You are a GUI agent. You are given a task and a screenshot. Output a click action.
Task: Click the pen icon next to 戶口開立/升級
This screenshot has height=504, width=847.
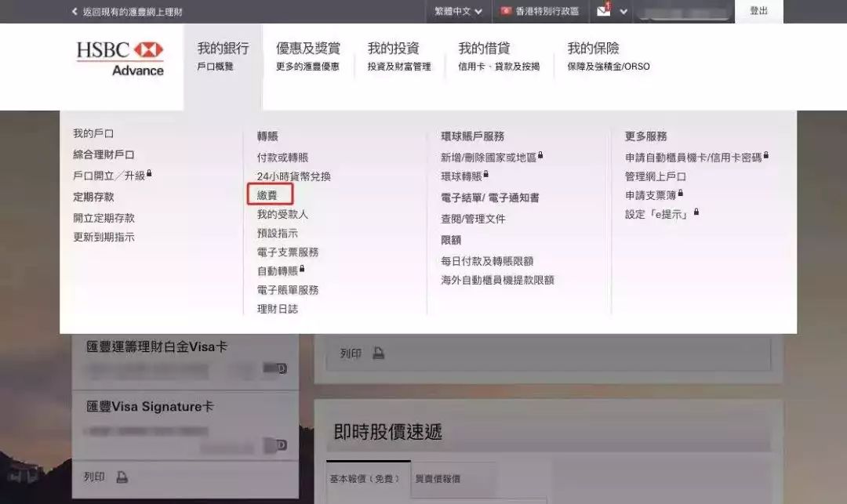[149, 174]
